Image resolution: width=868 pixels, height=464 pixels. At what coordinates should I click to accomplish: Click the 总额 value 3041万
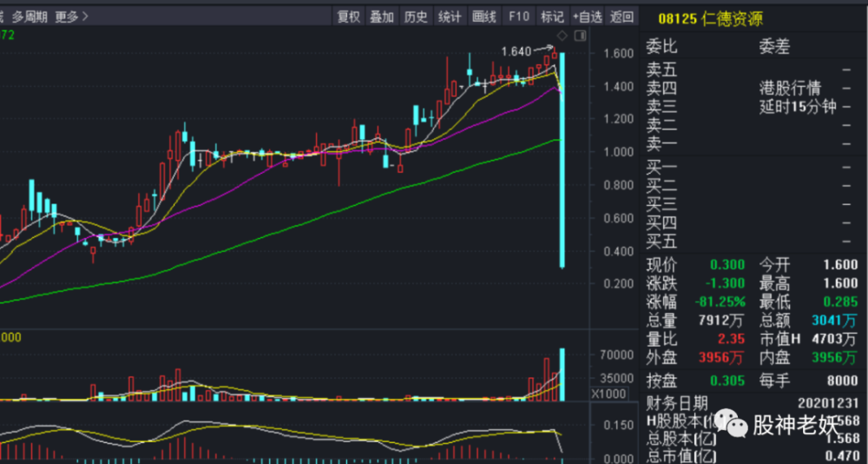click(x=835, y=321)
